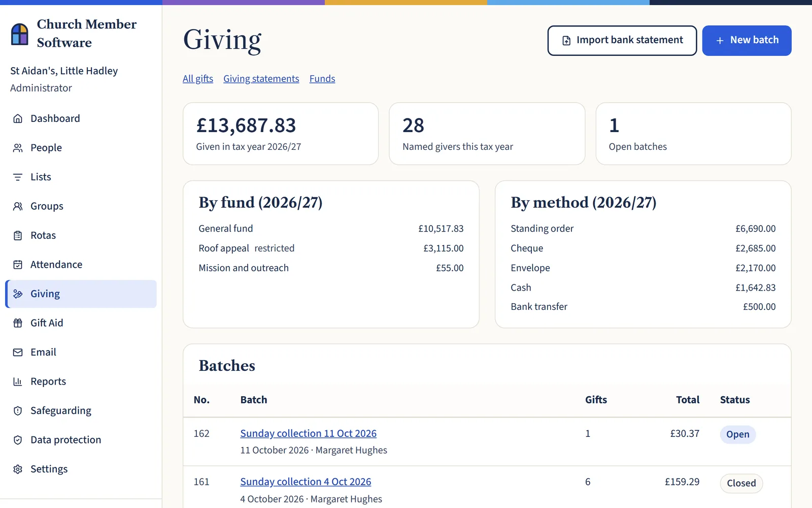Click the plus icon in New batch
812x508 pixels.
coord(720,40)
